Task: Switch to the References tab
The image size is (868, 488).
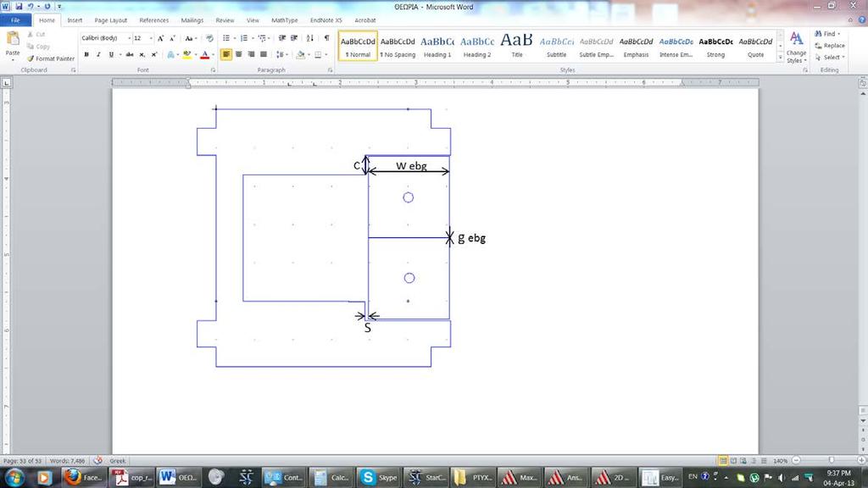Action: pos(154,20)
